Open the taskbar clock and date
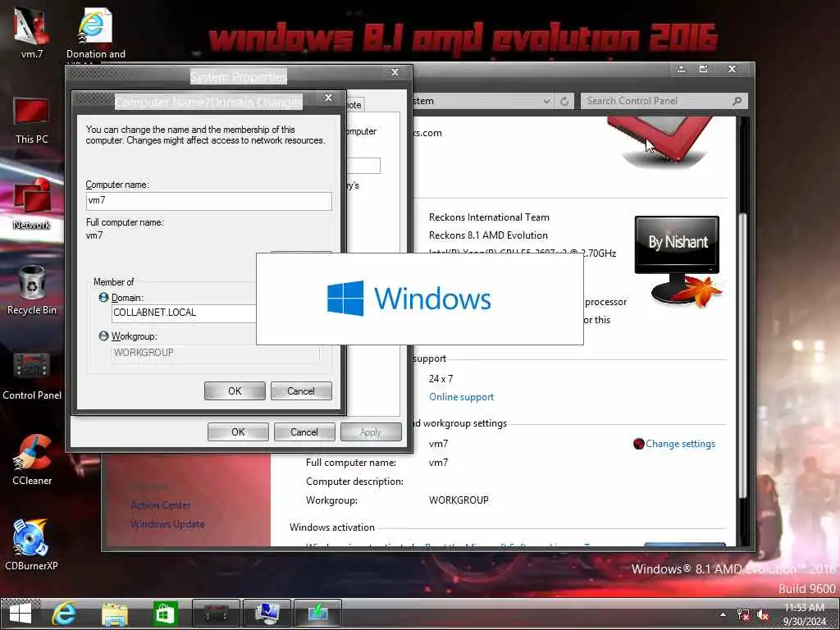Viewport: 840px width, 630px height. [x=805, y=614]
